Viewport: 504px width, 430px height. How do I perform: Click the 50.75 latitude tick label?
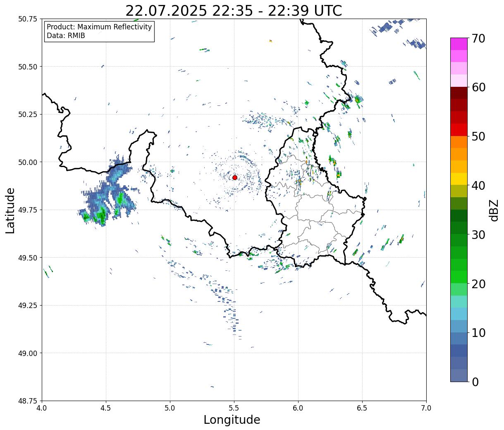(x=27, y=19)
